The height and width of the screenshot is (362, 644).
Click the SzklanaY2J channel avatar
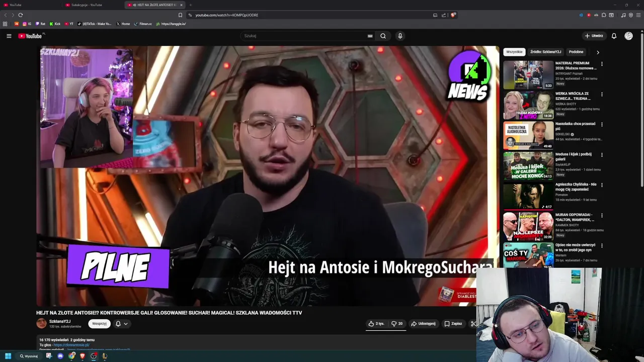click(41, 323)
